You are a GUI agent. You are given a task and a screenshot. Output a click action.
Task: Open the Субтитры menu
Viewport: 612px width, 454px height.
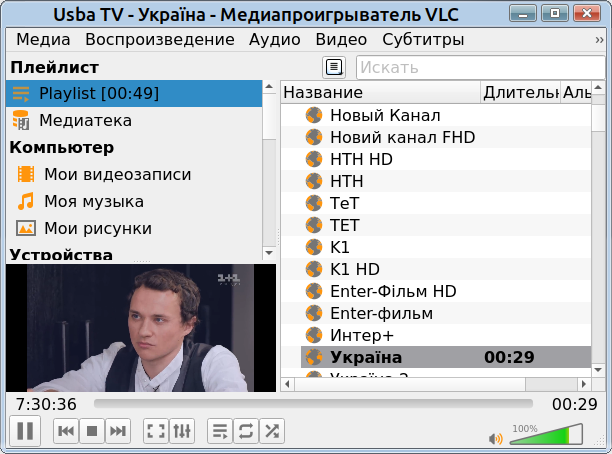423,39
